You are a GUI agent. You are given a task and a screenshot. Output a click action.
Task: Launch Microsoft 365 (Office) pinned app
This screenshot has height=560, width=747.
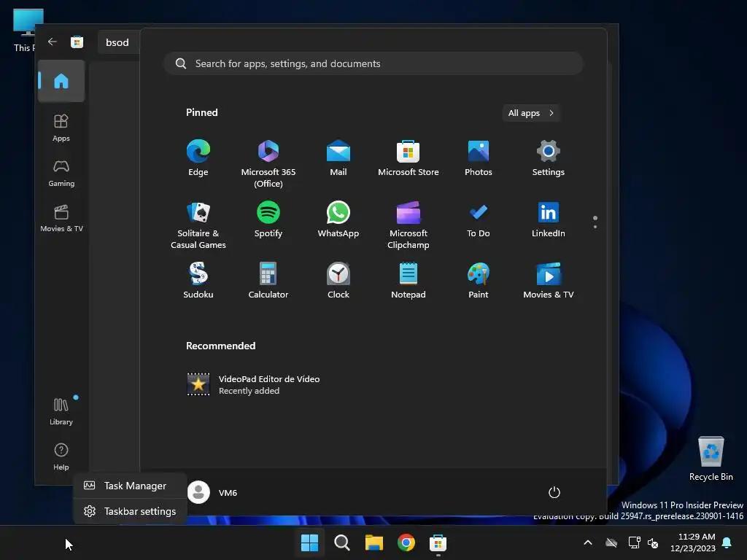click(x=268, y=164)
